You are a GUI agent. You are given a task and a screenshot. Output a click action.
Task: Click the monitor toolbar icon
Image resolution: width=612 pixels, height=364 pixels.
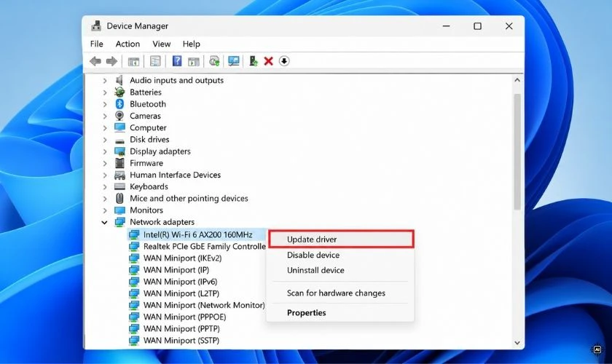coord(234,61)
